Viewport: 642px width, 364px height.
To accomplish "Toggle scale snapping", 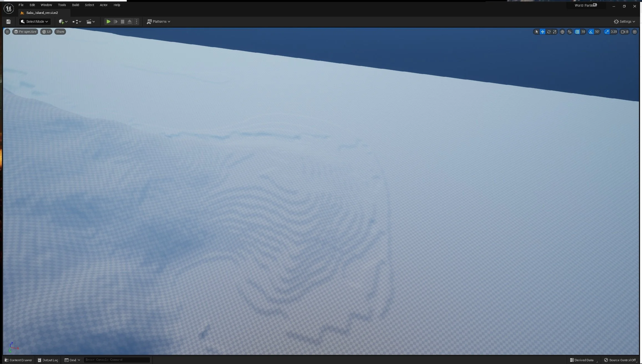I will coord(607,32).
